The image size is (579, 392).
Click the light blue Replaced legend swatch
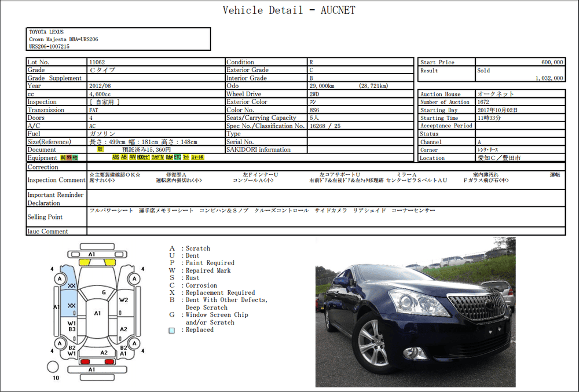171,330
